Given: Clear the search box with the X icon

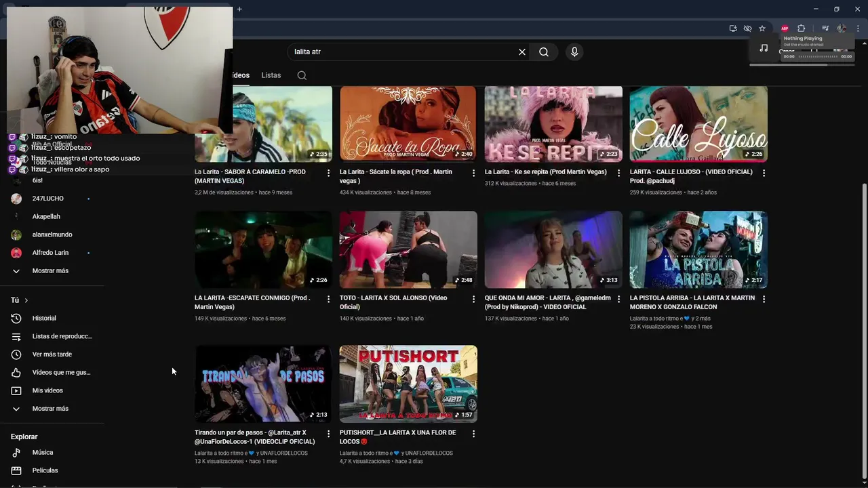Looking at the screenshot, I should pyautogui.click(x=522, y=52).
